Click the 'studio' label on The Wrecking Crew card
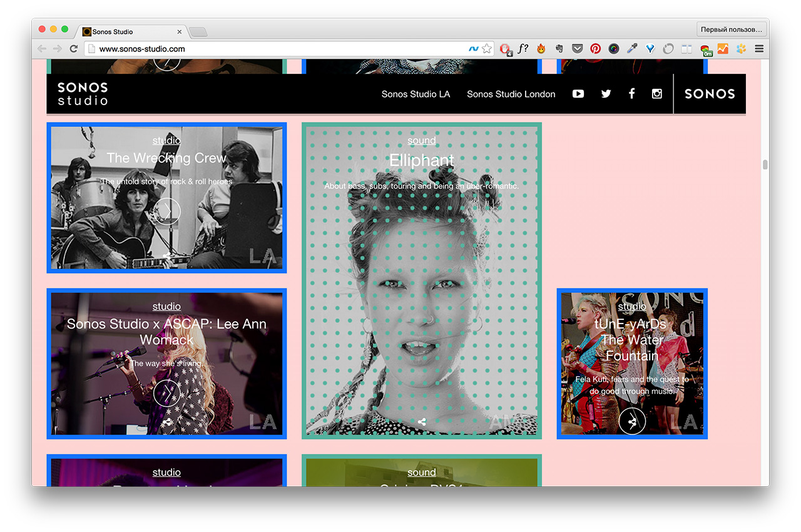This screenshot has height=532, width=801. (x=166, y=141)
